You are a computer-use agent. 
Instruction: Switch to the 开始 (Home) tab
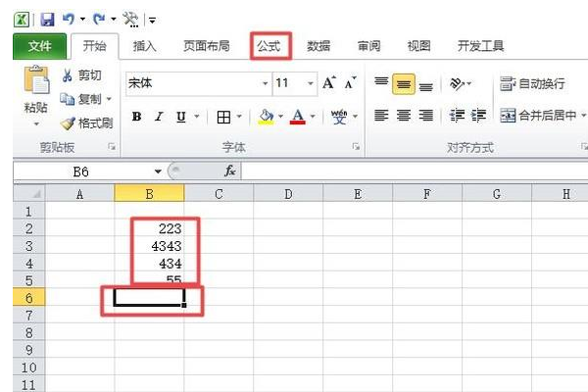point(94,46)
